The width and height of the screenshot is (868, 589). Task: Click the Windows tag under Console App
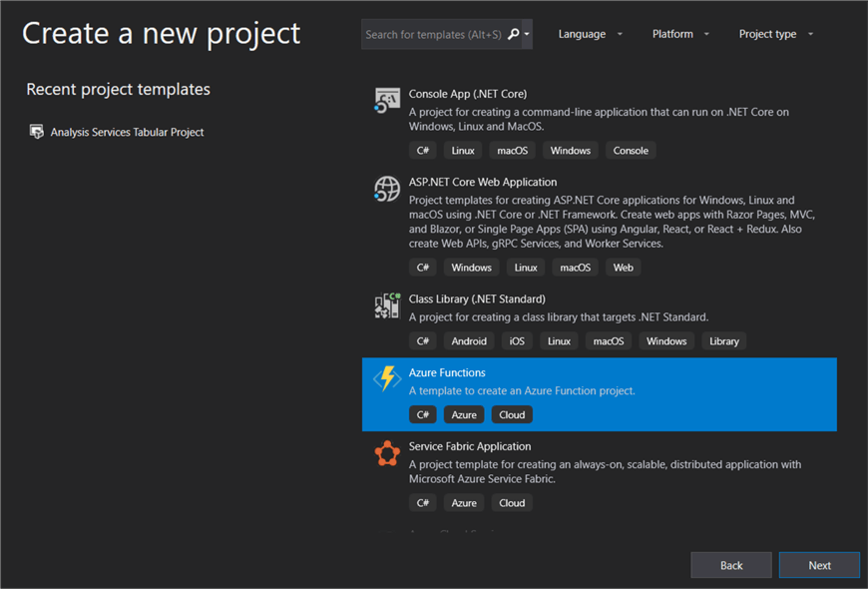[x=569, y=150]
